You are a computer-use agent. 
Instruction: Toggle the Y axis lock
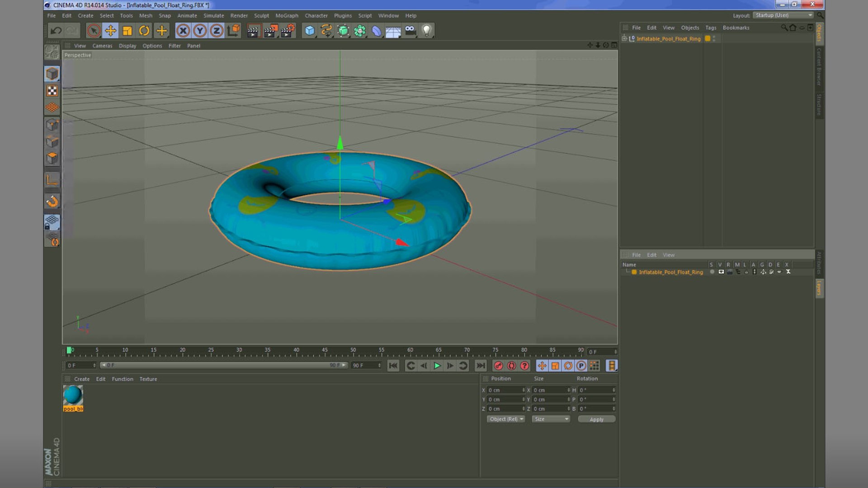(200, 31)
